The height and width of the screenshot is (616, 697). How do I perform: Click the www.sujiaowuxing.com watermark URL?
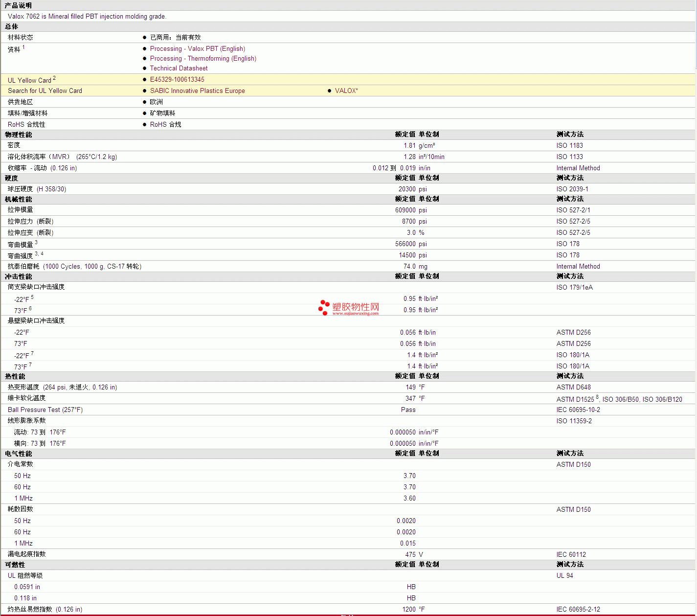[x=356, y=314]
